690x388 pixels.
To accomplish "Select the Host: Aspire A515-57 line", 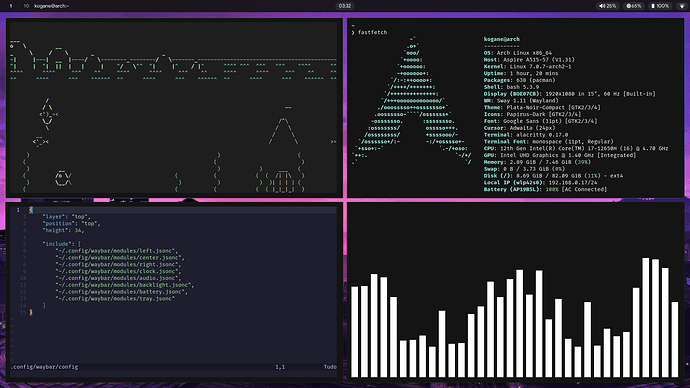I will click(529, 59).
